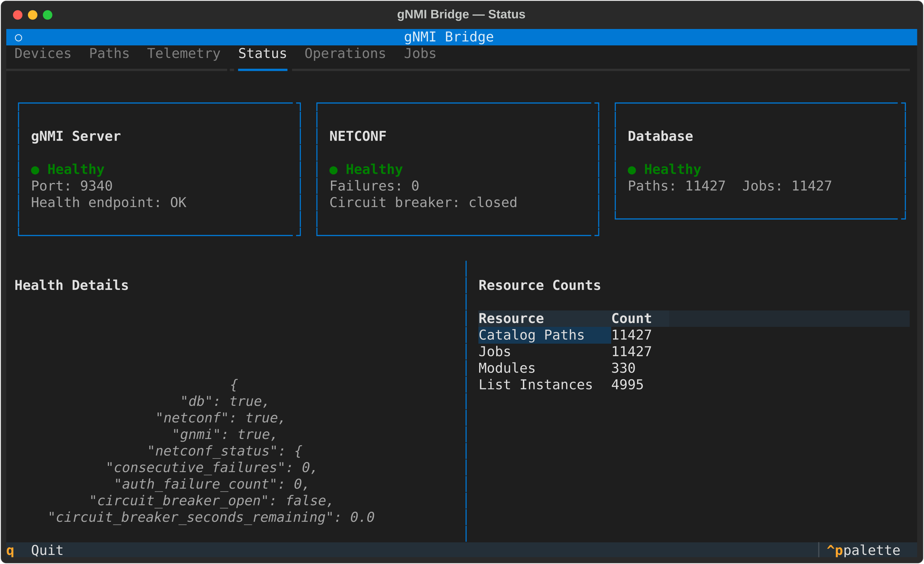Click the Failures: 0 line
Screen dimensions: 924x564
tap(374, 186)
